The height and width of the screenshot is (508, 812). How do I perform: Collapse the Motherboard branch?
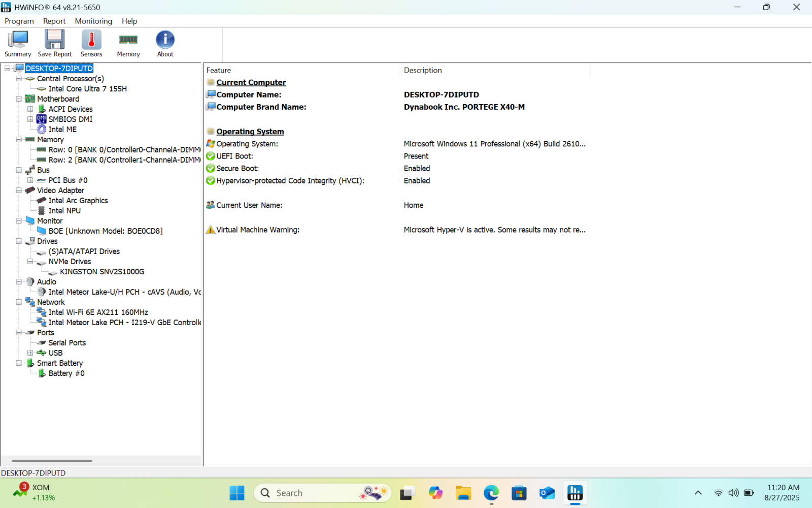click(x=19, y=99)
